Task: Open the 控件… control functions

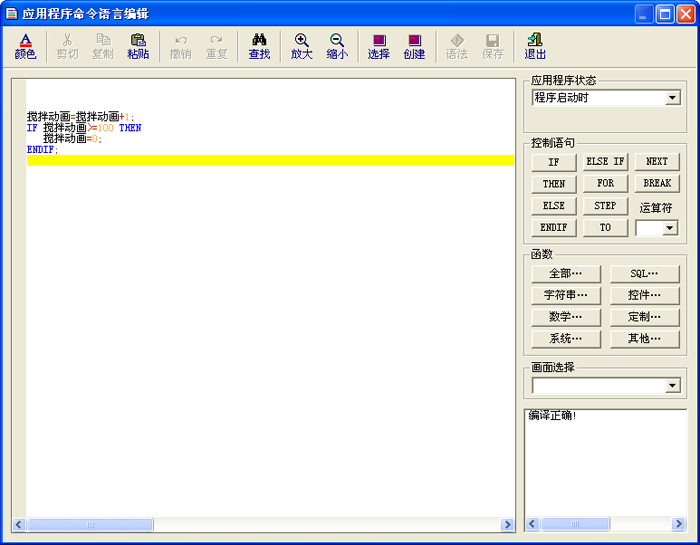Action: pos(645,295)
